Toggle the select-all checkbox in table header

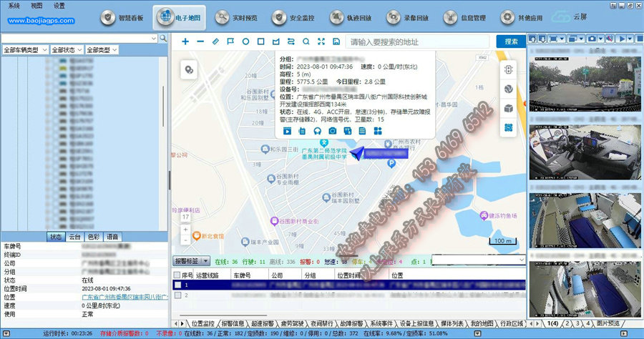[177, 275]
